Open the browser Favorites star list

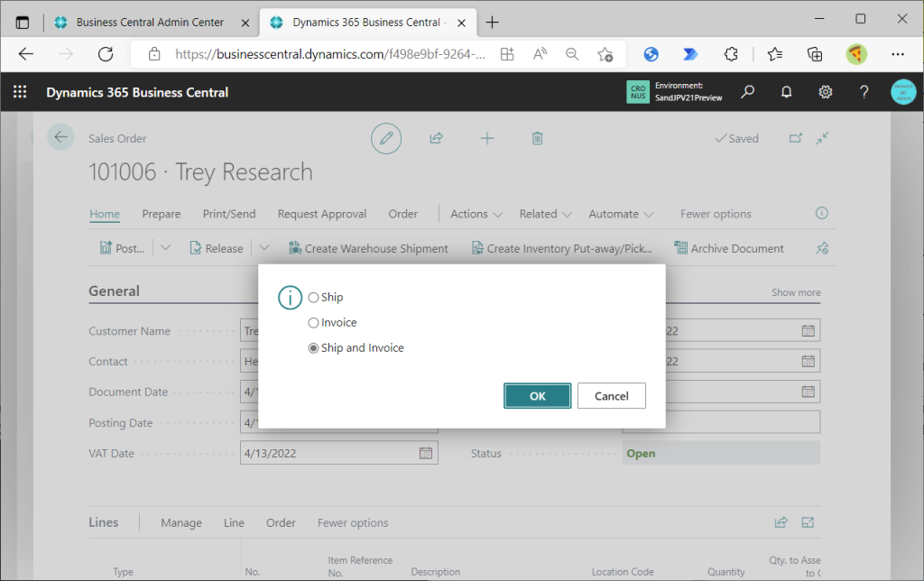[x=775, y=54]
